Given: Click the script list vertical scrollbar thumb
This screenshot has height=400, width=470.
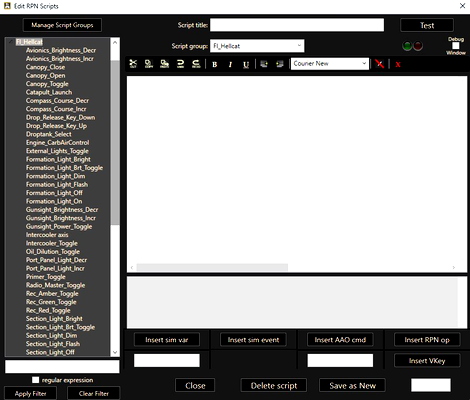Looking at the screenshot, I should pos(115,143).
